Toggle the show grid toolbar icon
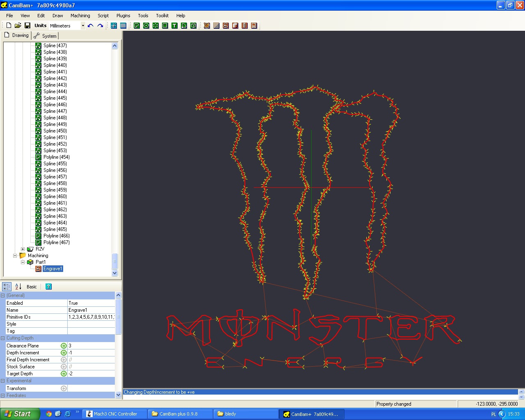 click(x=123, y=25)
